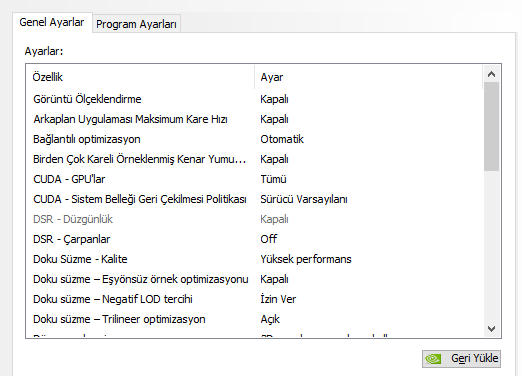This screenshot has width=522, height=376.
Task: Click the İzin Ver value for Negatif LOD
Action: [278, 299]
